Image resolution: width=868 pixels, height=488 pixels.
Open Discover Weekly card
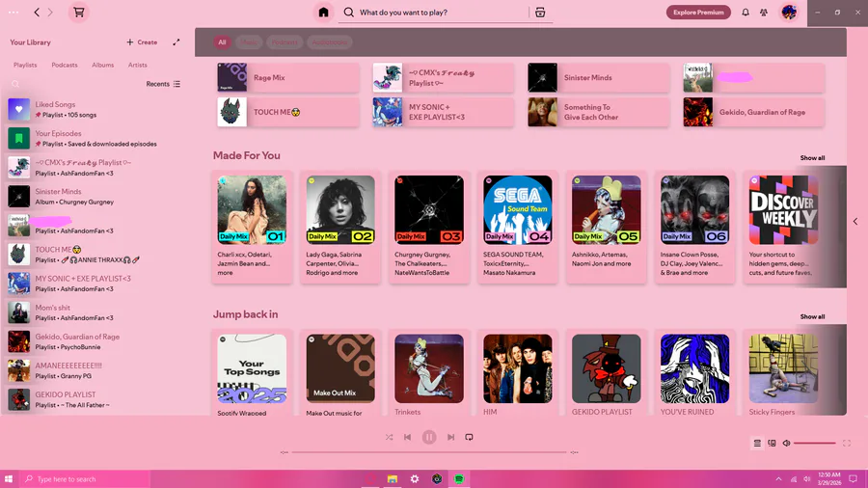[783, 227]
